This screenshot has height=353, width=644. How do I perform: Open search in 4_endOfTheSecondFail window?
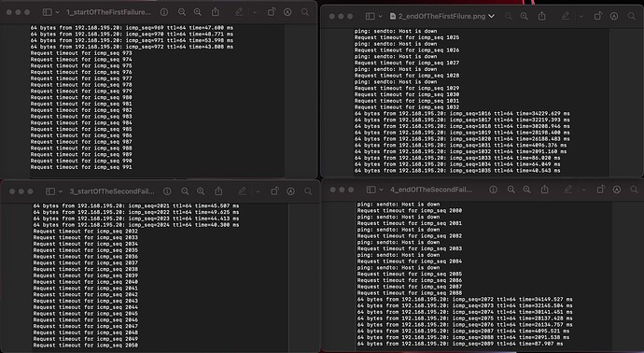[x=634, y=190]
